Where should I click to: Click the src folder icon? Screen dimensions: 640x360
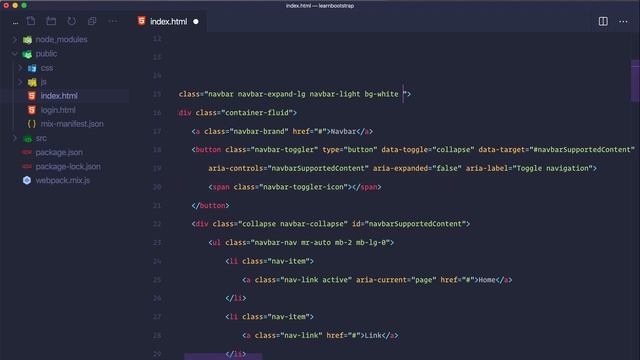(27, 139)
